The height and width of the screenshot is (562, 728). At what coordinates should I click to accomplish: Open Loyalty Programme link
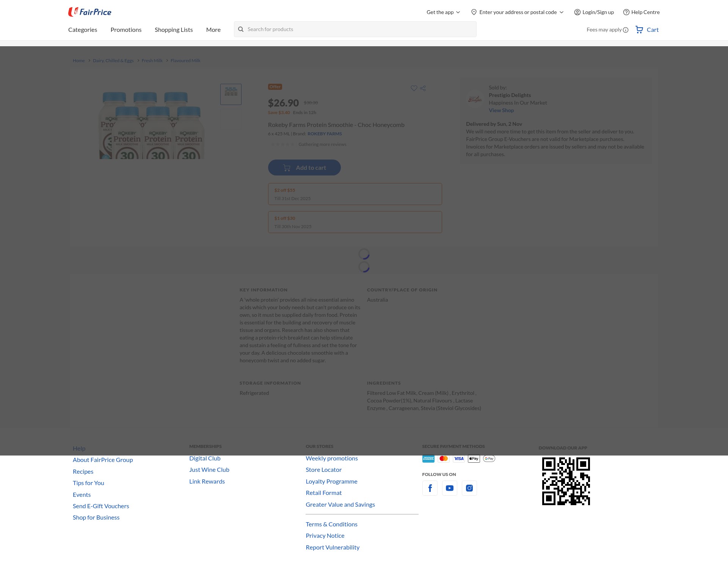[332, 481]
